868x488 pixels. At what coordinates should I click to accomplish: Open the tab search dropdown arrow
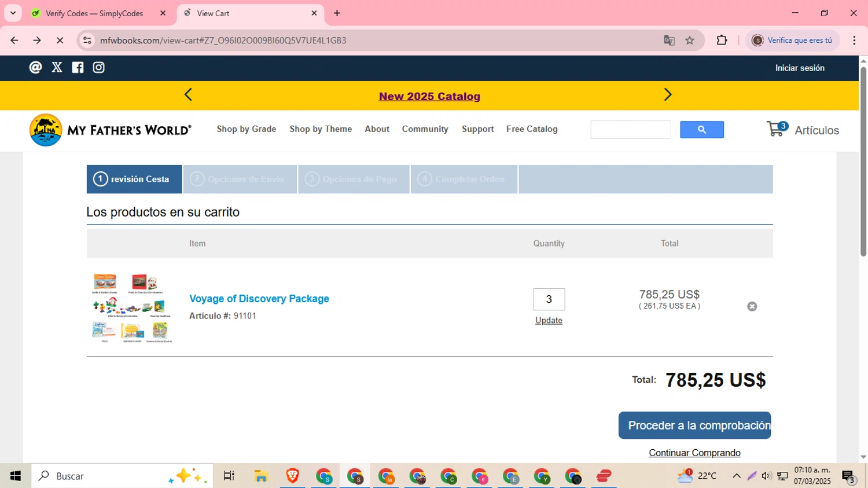coord(13,13)
